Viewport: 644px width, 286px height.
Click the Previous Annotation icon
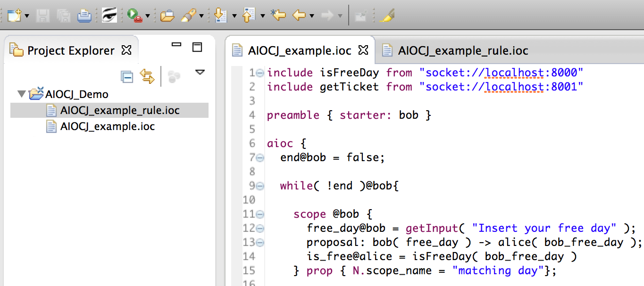(x=248, y=16)
